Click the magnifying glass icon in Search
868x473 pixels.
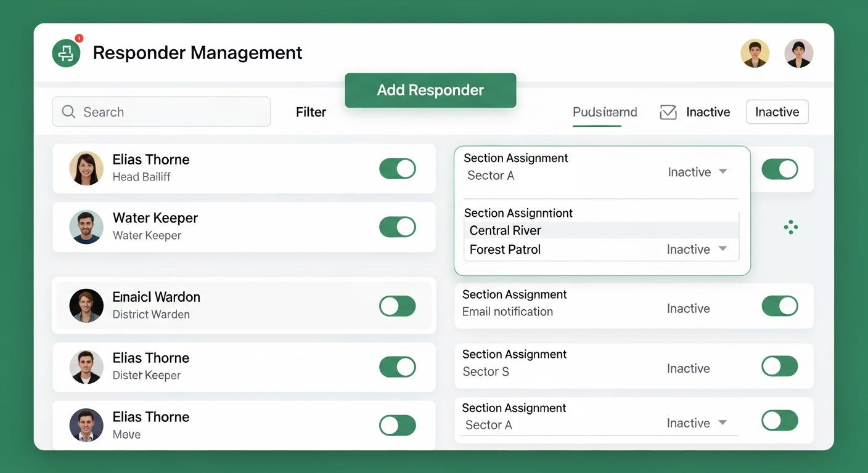(69, 112)
